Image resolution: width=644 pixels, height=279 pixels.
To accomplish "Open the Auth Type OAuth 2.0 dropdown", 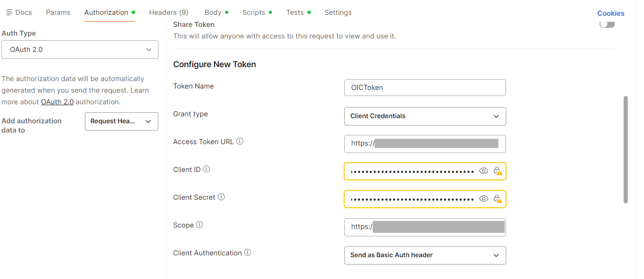I will click(80, 50).
